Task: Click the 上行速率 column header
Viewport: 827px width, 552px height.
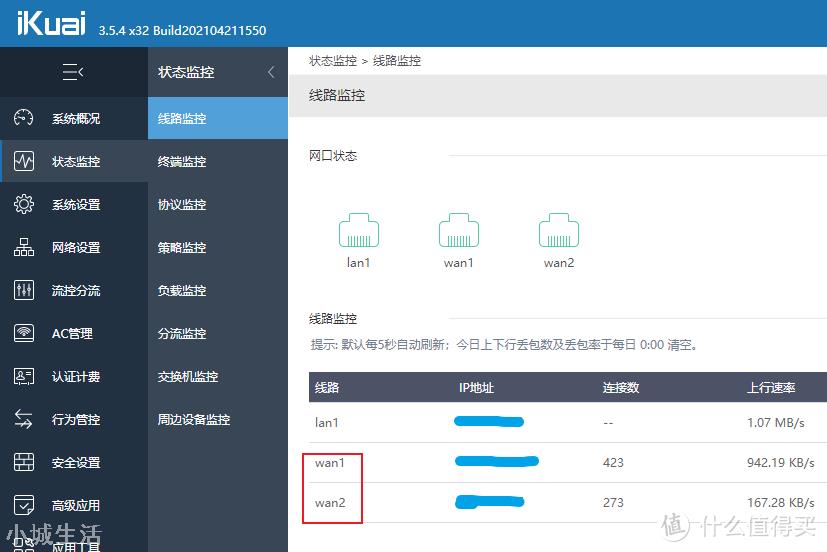Action: 771,388
